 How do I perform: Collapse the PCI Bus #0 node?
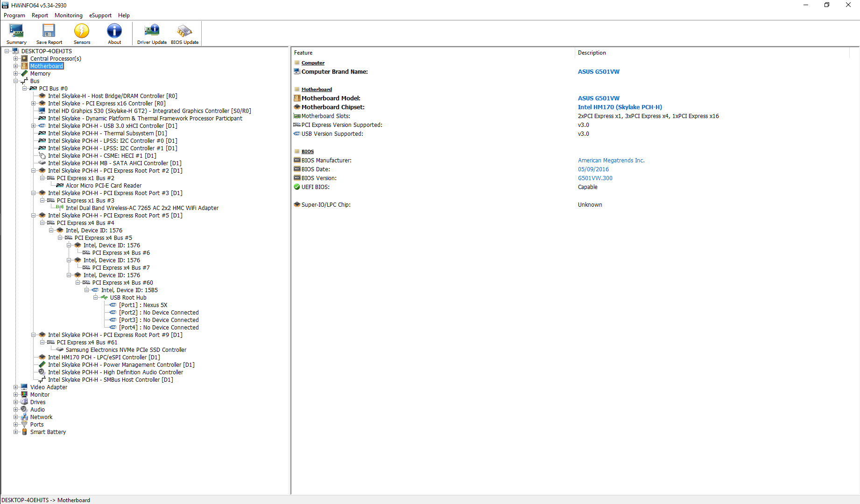coord(24,88)
